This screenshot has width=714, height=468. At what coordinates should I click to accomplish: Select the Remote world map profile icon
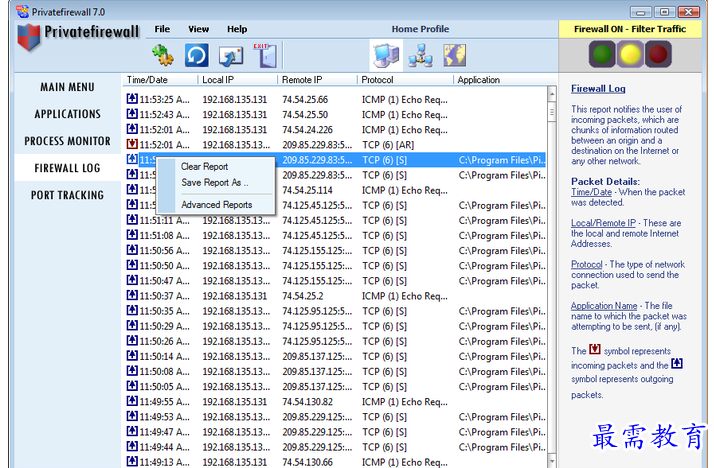click(454, 55)
